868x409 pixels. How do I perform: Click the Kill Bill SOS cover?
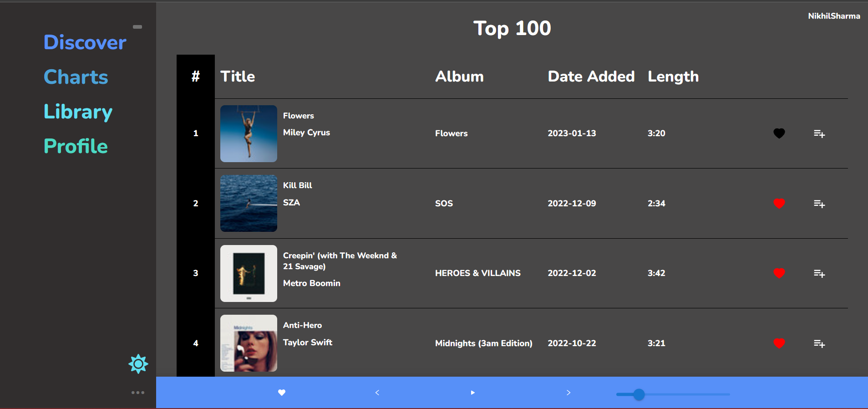(249, 203)
